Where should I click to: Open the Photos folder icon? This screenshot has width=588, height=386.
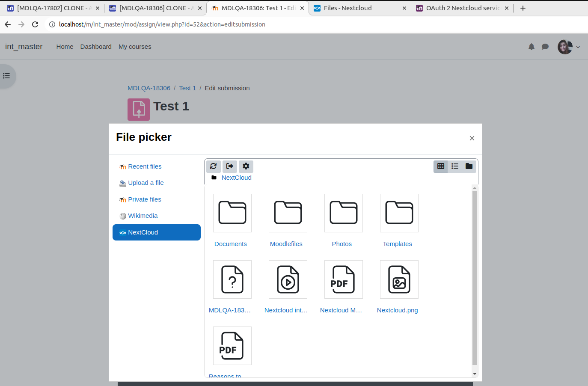(344, 213)
